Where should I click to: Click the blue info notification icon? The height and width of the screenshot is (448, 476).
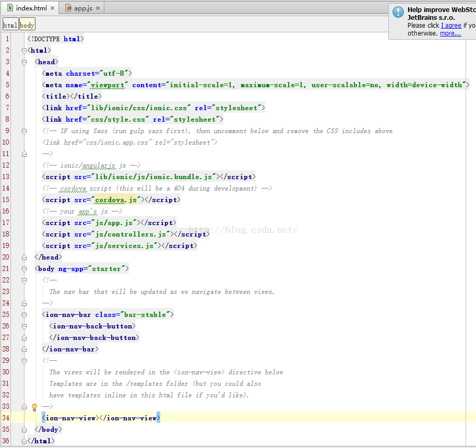398,12
